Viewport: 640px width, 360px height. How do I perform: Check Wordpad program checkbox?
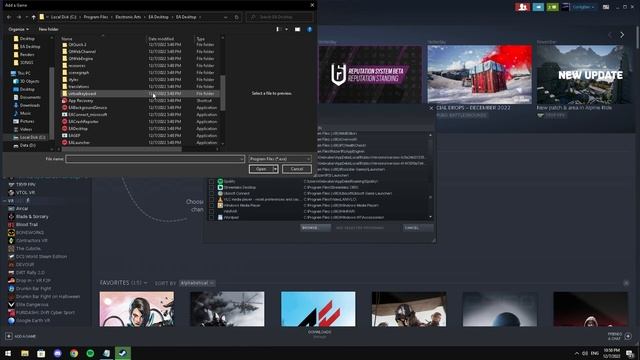211,218
